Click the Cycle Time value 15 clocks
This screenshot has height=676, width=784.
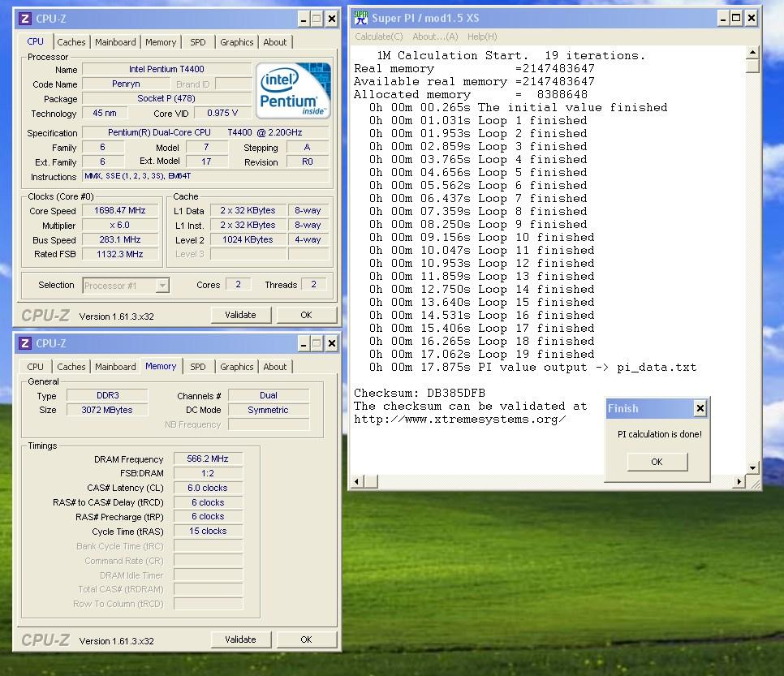[x=208, y=531]
